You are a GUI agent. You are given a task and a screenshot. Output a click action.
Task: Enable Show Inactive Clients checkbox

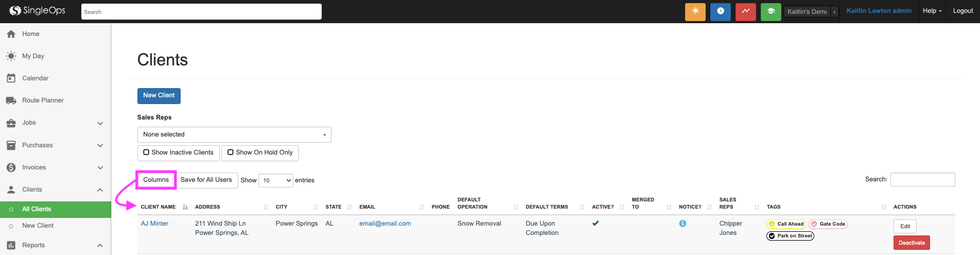pos(147,152)
